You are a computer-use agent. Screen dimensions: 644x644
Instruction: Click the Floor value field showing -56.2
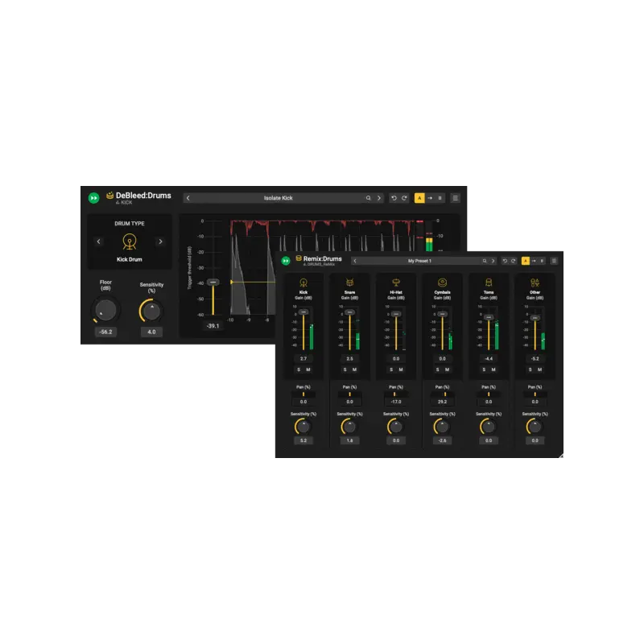point(105,332)
